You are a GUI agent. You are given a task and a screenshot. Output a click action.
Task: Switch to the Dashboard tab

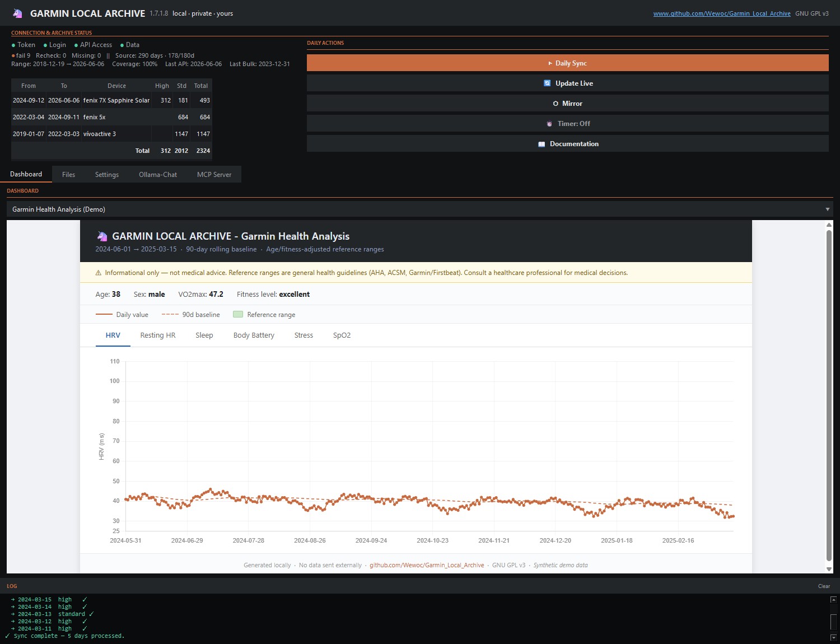click(x=26, y=174)
